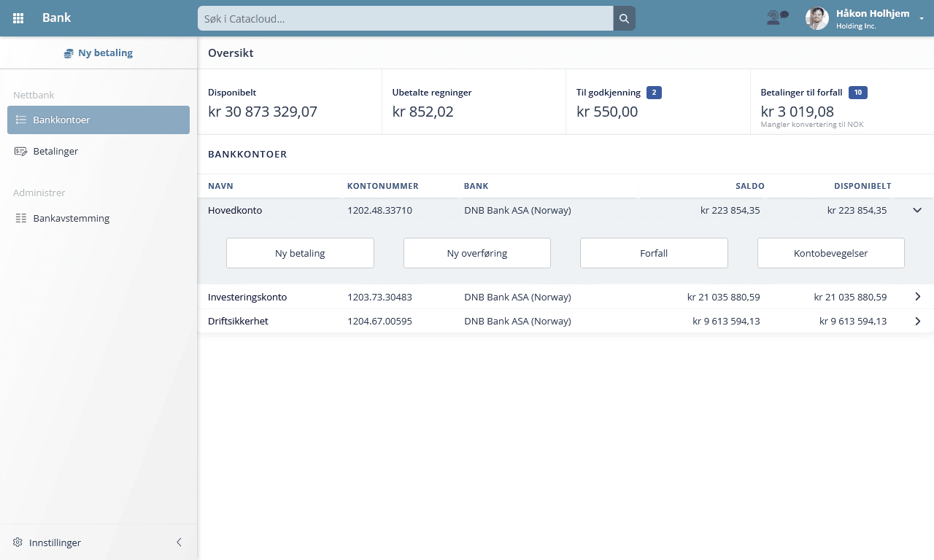This screenshot has width=934, height=560.
Task: Click the Bankavstemming list icon
Action: click(x=20, y=218)
